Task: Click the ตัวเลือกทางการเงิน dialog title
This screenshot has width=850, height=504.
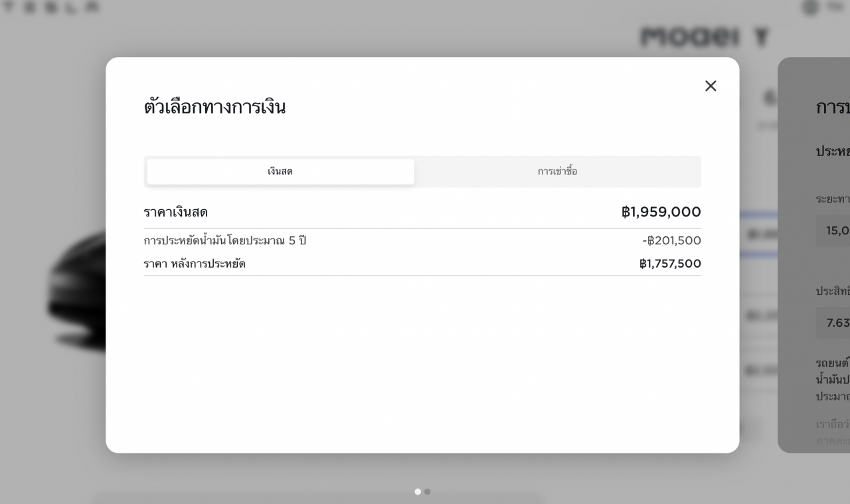Action: pos(214,107)
